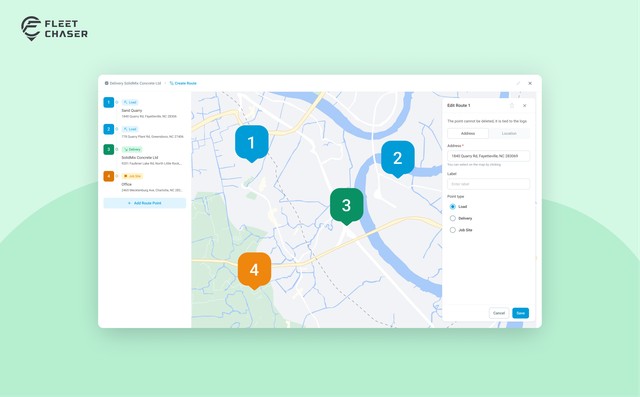Close the Edit Route 1 panel
This screenshot has width=640, height=397.
(x=524, y=106)
